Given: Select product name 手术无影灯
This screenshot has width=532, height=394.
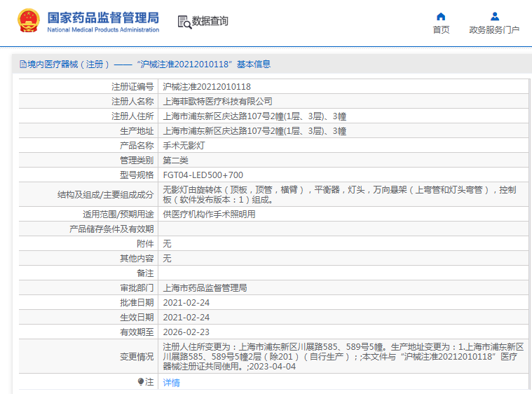Looking at the screenshot, I should (x=184, y=146).
